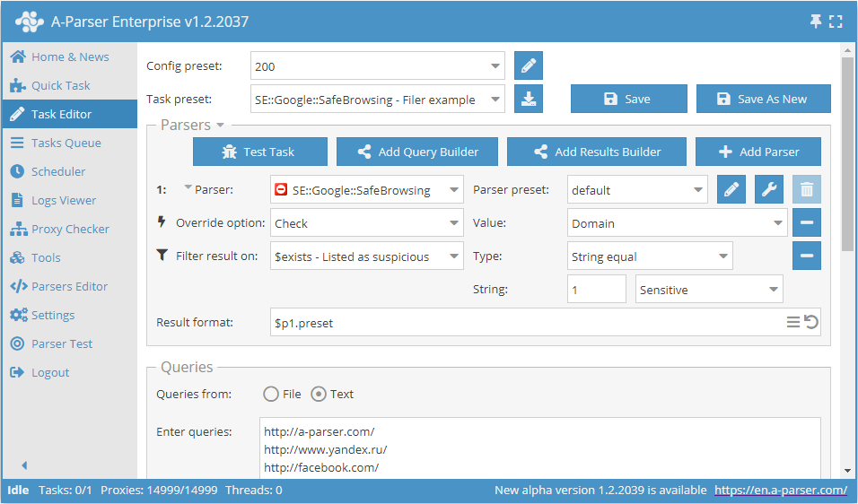Go to Proxy Checker in the sidebar
Image resolution: width=858 pixels, height=504 pixels.
coord(70,229)
